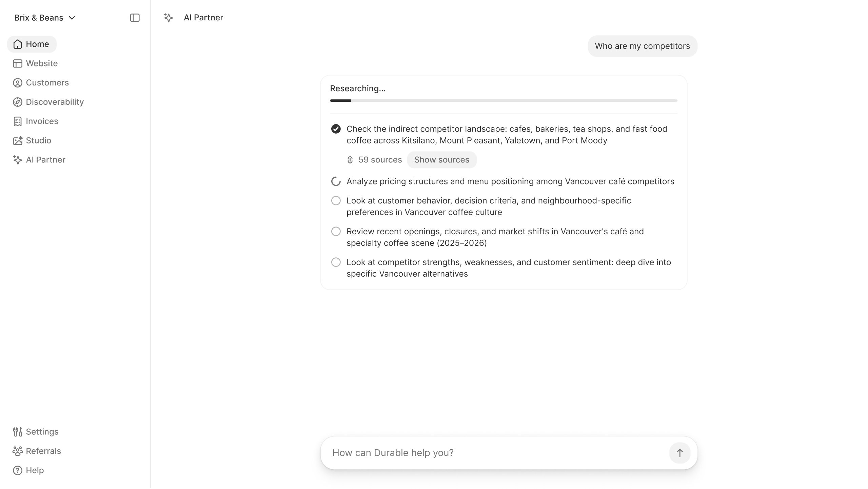868x489 pixels.
Task: Click the Invoices receipt icon
Action: (x=18, y=121)
